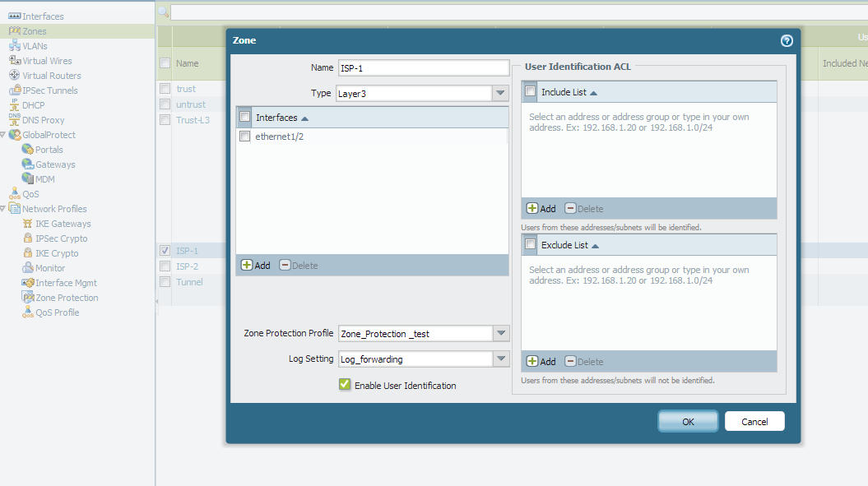Open Virtual Wires icon
This screenshot has height=486, width=868.
pos(15,61)
